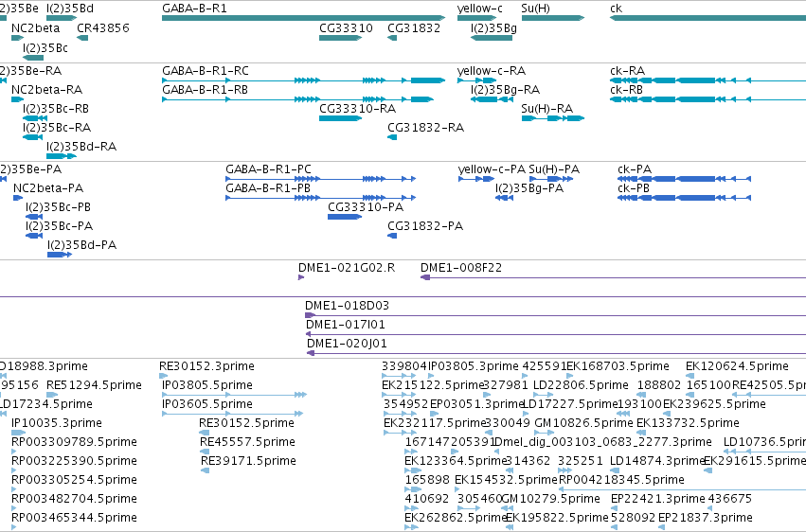Image resolution: width=806 pixels, height=532 pixels.
Task: Click EST IP03605.5prime label
Action: (x=207, y=404)
